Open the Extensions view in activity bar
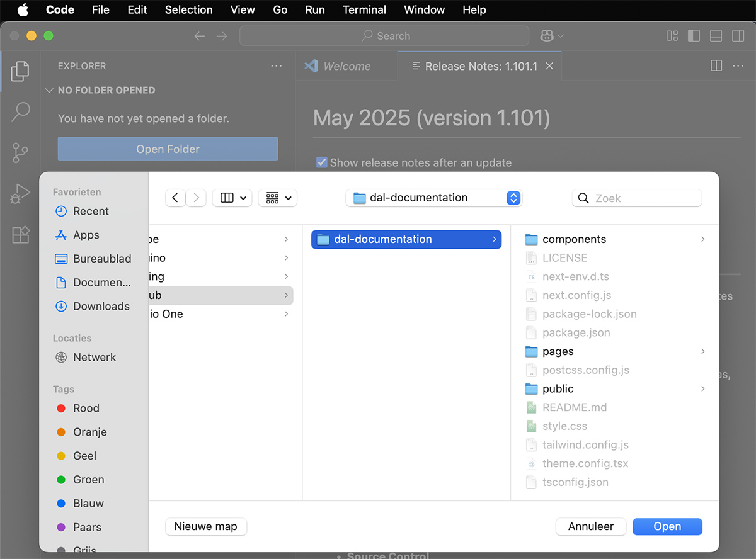This screenshot has height=559, width=756. click(x=20, y=235)
